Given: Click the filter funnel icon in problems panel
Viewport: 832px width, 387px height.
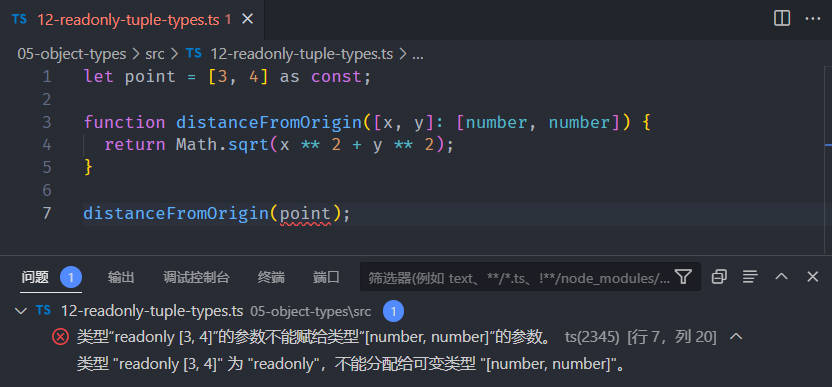Looking at the screenshot, I should pos(683,277).
